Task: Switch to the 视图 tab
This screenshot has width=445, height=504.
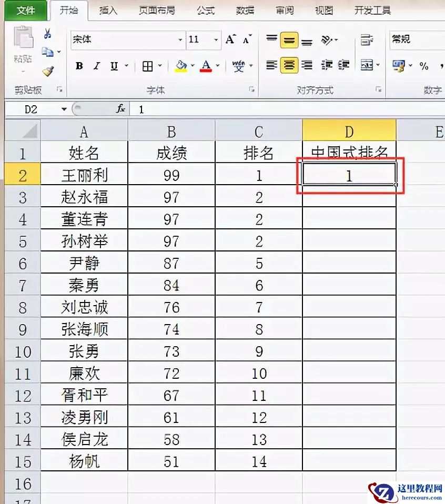Action: 324,11
